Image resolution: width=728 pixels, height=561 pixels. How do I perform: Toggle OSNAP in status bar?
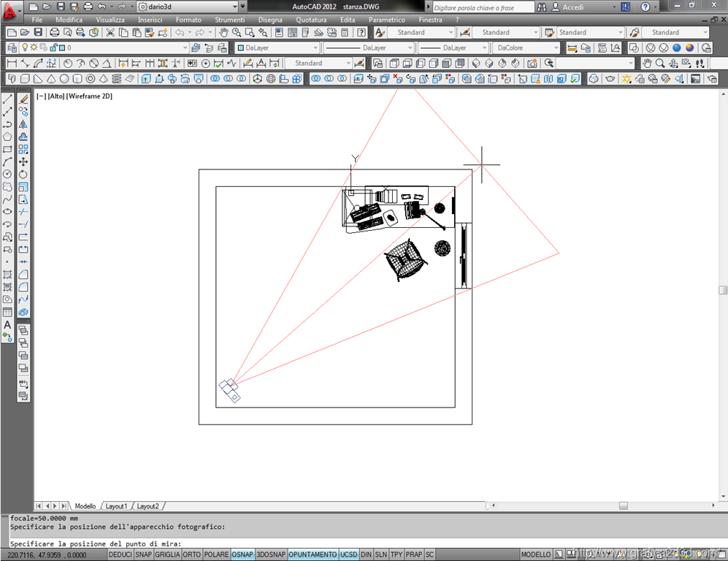(x=243, y=555)
